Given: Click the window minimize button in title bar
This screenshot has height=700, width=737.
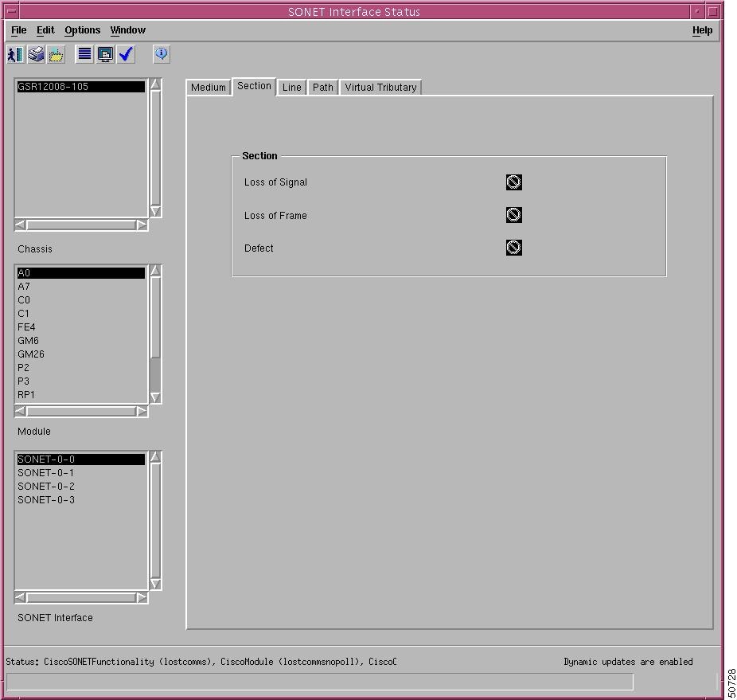Looking at the screenshot, I should [697, 11].
